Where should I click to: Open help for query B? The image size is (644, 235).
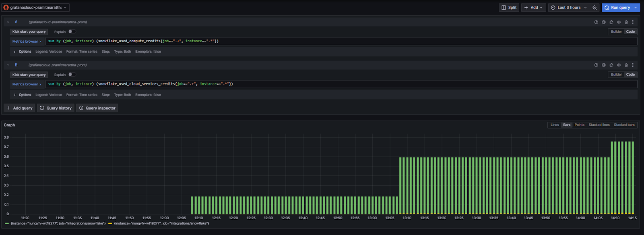tap(596, 65)
